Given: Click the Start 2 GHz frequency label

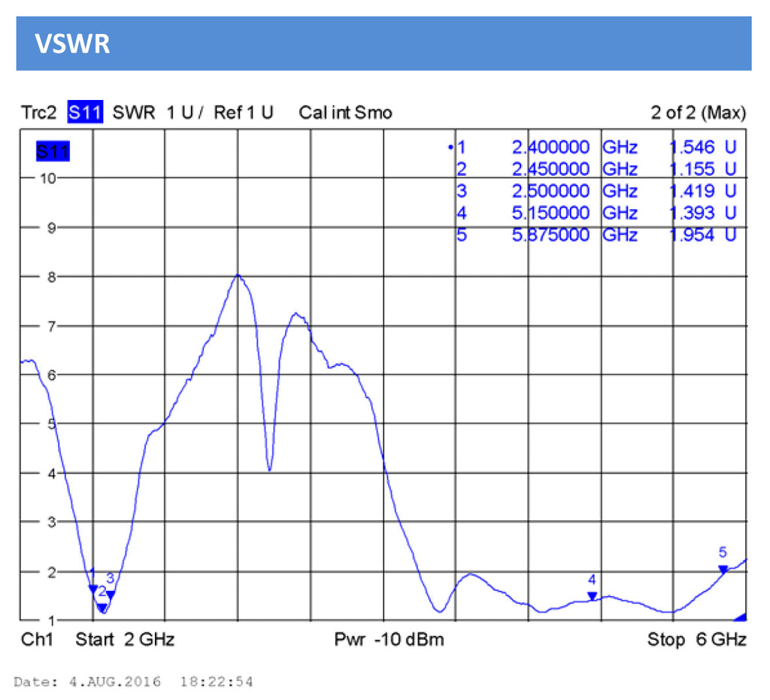Looking at the screenshot, I should (x=125, y=640).
